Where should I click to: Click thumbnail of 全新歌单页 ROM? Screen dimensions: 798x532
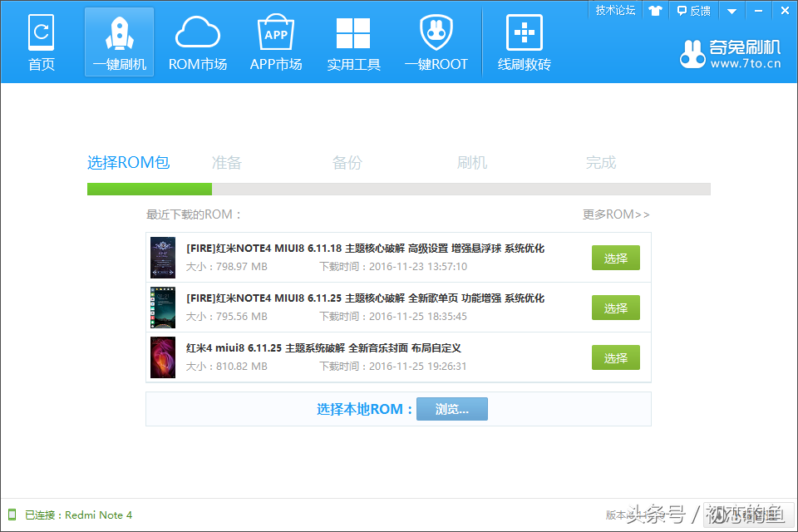163,308
